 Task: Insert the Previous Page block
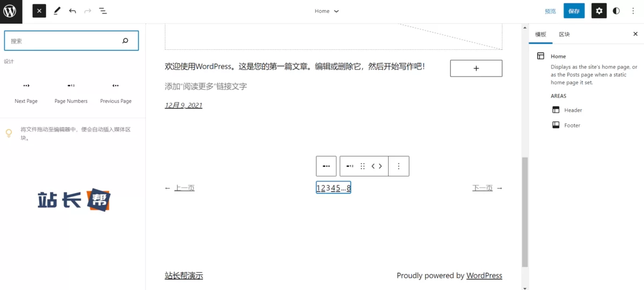click(x=115, y=92)
